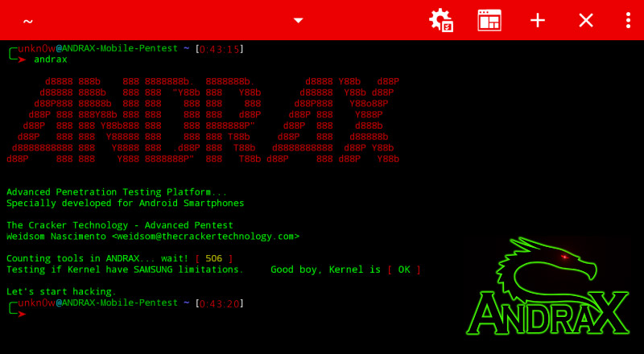
Task: Click the tool count value '506'
Action: pyautogui.click(x=213, y=259)
